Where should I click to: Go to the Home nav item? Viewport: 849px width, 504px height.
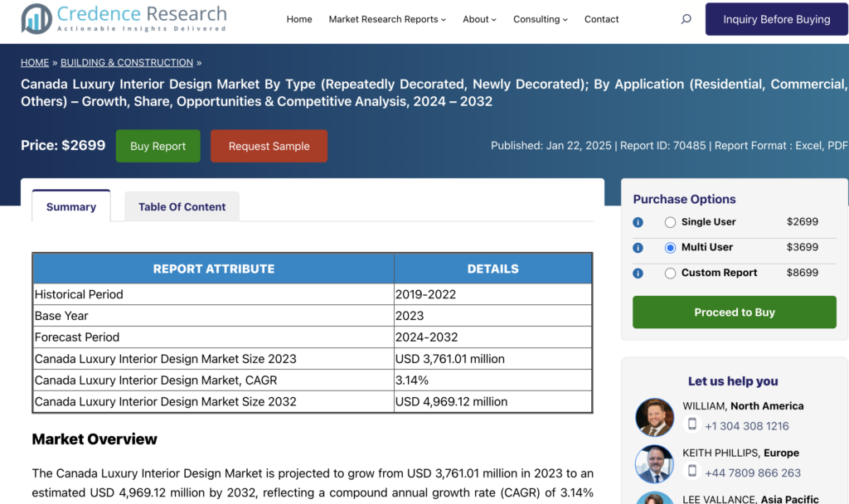298,20
